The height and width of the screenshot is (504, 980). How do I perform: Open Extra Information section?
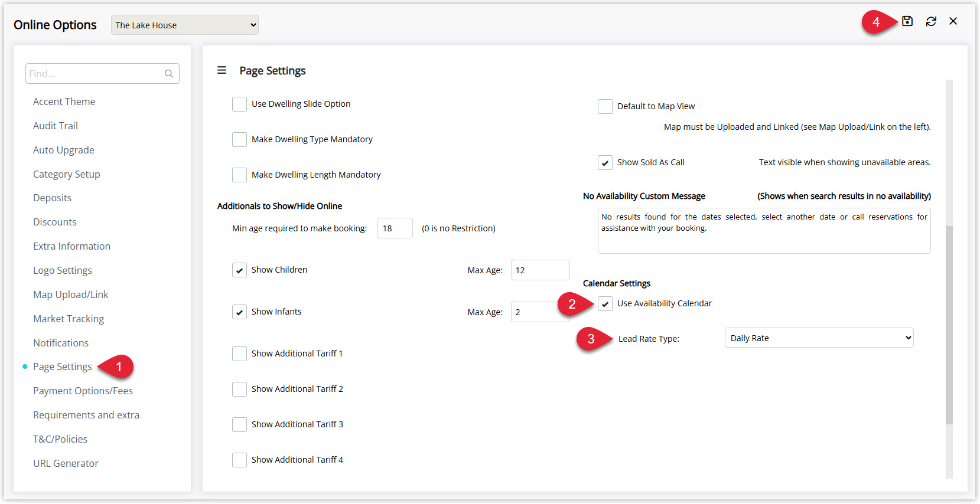click(x=71, y=246)
